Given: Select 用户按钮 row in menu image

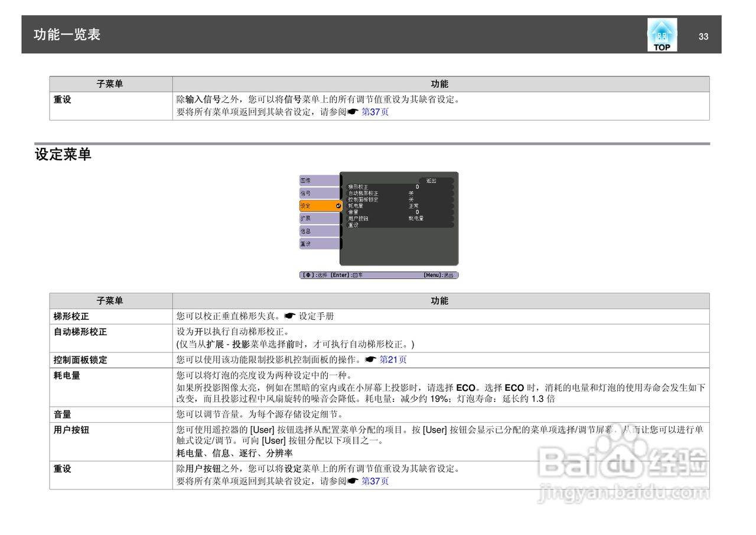Looking at the screenshot, I should pyautogui.click(x=399, y=218).
